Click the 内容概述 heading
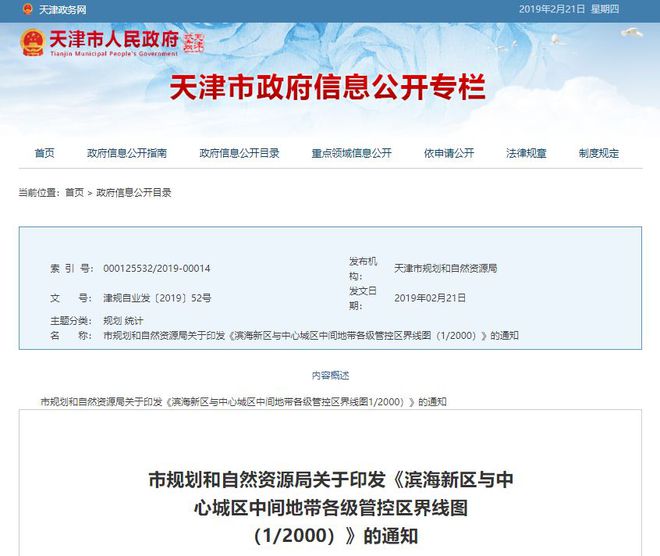Image resolution: width=660 pixels, height=556 pixels. tap(330, 375)
